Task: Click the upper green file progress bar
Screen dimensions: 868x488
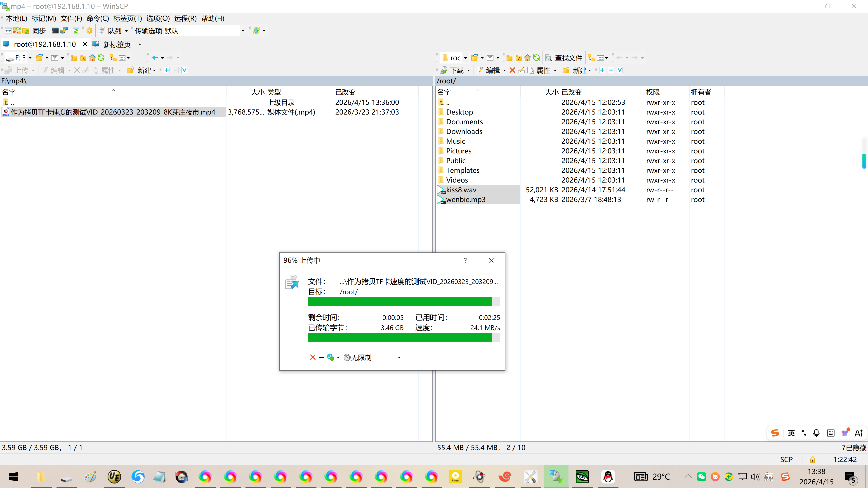Action: coord(400,301)
